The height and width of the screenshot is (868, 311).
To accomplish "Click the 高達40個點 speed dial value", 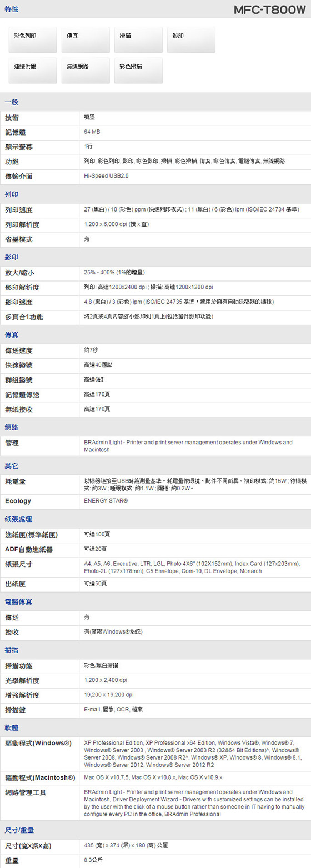I will coord(97,365).
